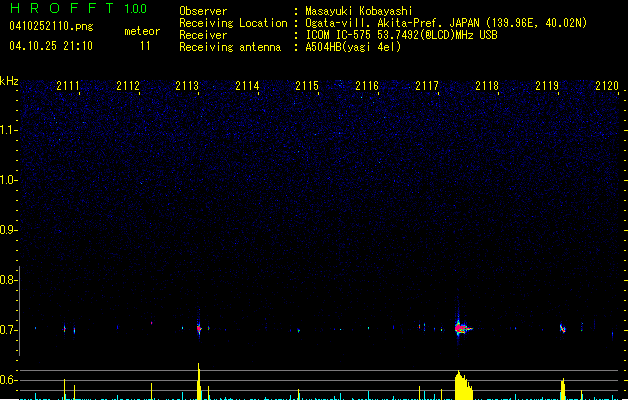Click the 'Observer' label
The width and height of the screenshot is (629, 400).
click(x=203, y=11)
